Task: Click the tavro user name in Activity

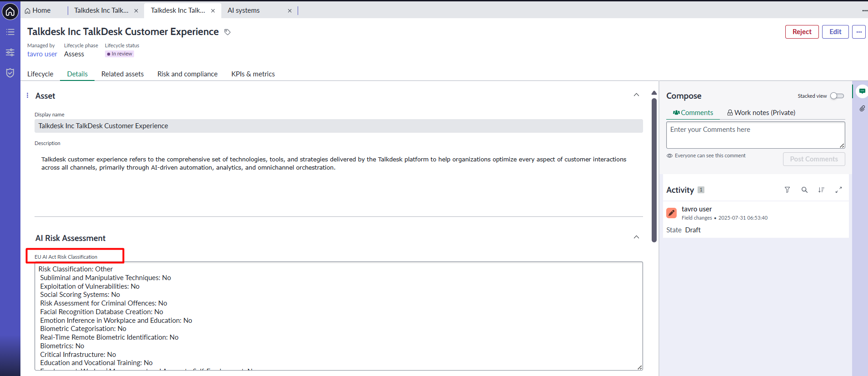Action: click(697, 209)
